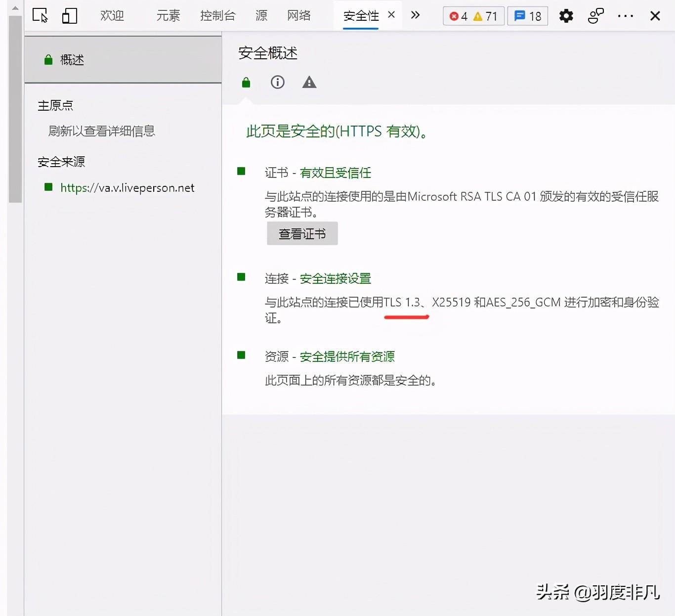The height and width of the screenshot is (616, 675).
Task: Open DevTools settings gear
Action: (x=566, y=16)
